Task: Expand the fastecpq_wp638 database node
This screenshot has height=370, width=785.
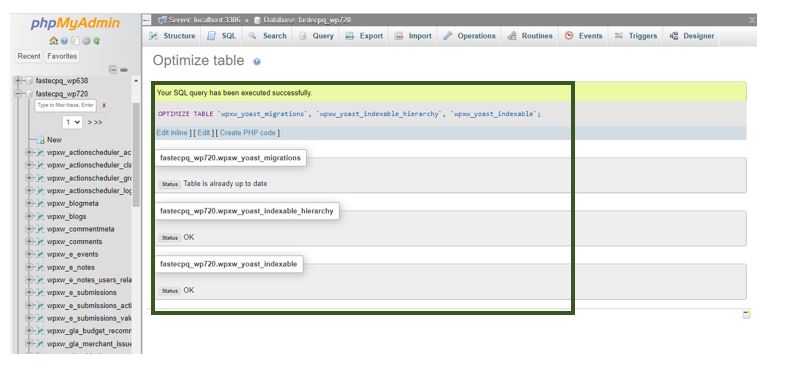Action: tap(19, 81)
